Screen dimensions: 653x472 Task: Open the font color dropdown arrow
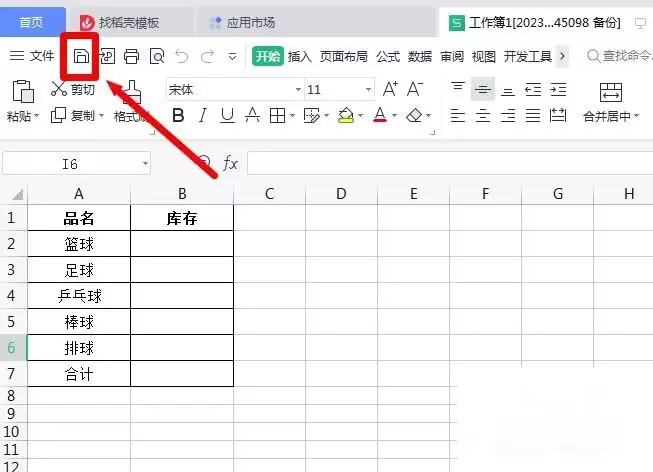pos(394,115)
